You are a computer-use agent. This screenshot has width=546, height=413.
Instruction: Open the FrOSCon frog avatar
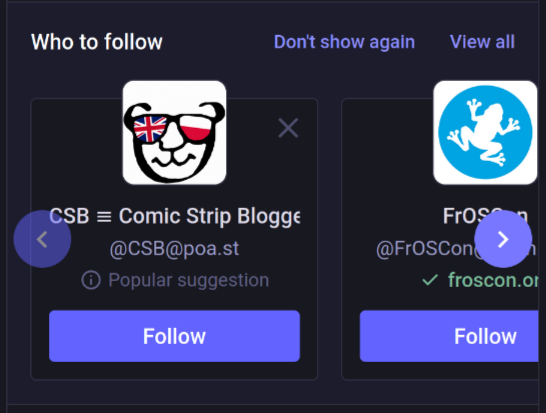(485, 133)
